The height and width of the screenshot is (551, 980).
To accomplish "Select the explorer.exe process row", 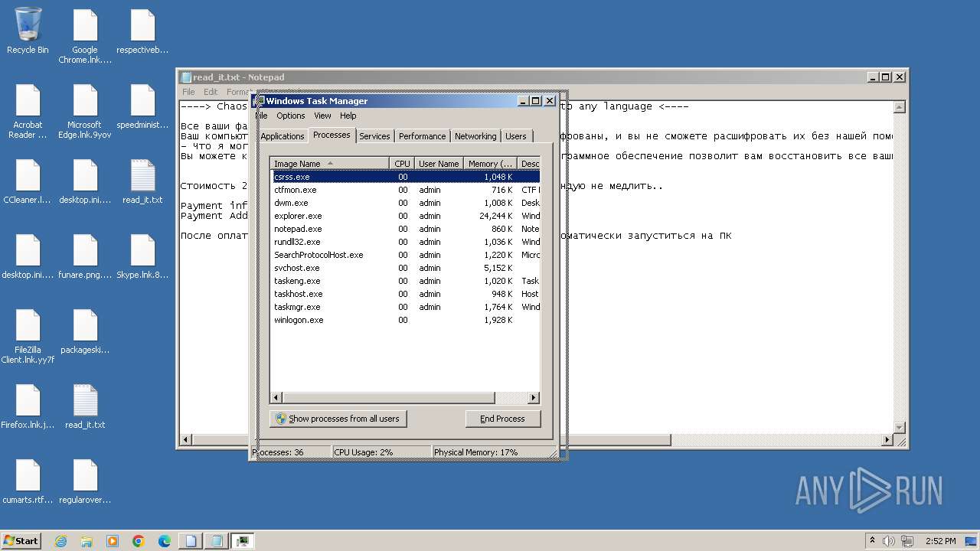I will pos(406,216).
